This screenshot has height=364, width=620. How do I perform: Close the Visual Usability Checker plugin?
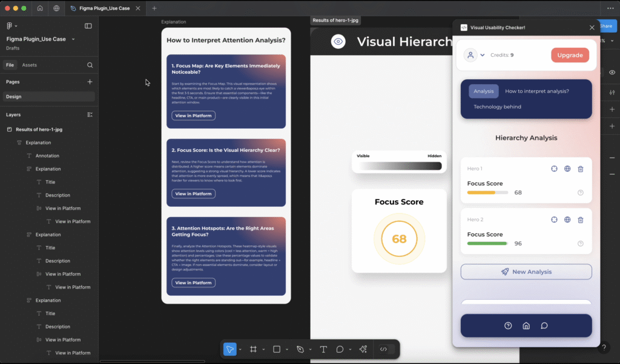click(x=592, y=28)
